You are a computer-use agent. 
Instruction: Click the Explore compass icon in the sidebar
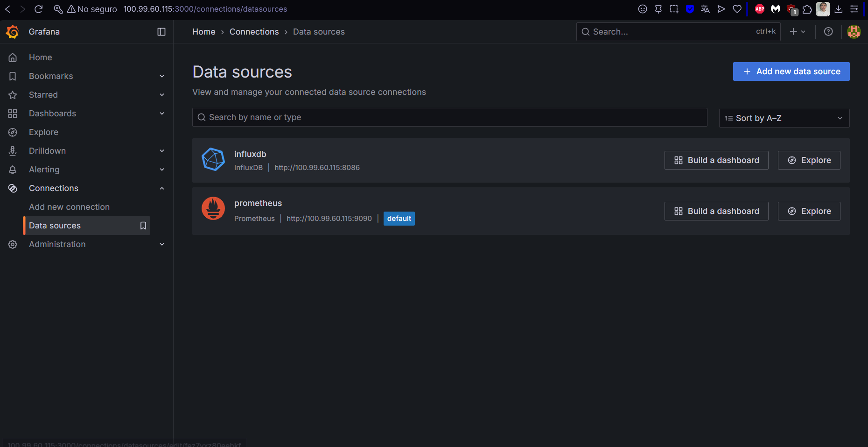(13, 132)
